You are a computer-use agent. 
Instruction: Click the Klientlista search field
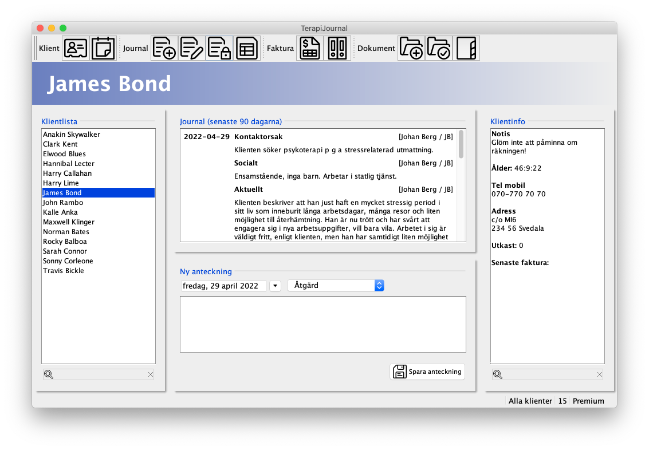99,374
